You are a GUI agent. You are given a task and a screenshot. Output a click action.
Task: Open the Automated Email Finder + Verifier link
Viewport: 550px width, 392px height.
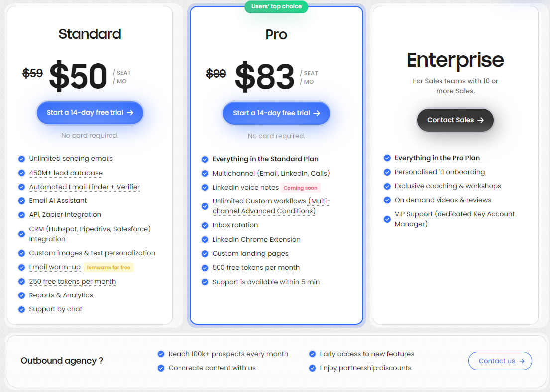85,187
